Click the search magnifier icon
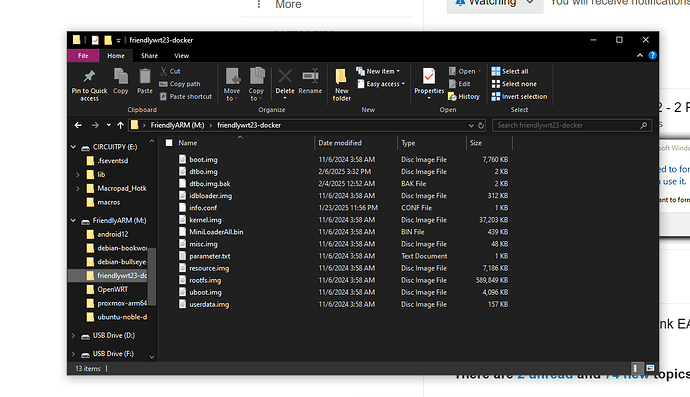Viewport: 690px width, 397px height. [x=643, y=125]
